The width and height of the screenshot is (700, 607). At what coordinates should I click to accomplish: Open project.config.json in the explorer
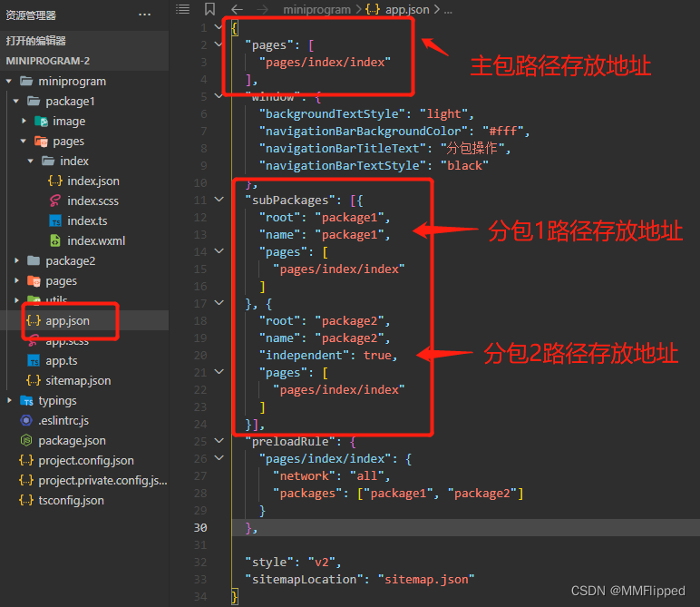[x=86, y=461]
